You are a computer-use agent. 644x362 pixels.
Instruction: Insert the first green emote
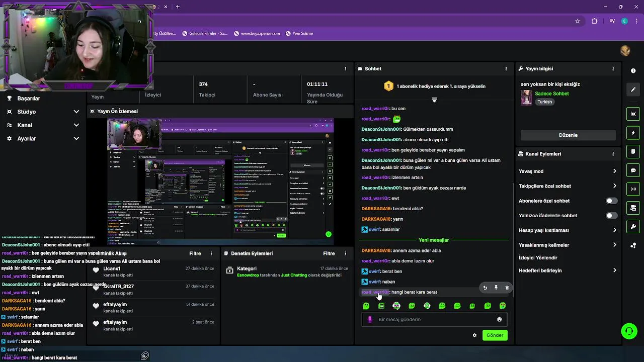(x=366, y=306)
